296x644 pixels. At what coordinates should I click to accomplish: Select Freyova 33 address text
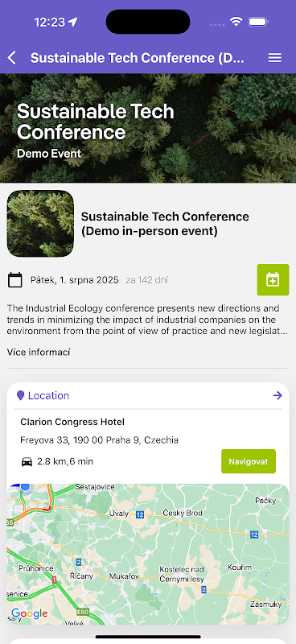pos(100,440)
